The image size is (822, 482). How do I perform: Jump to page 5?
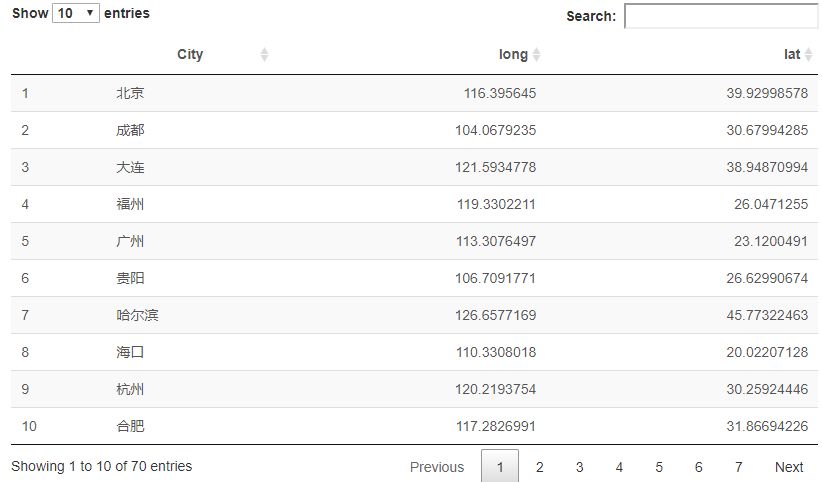(x=659, y=467)
